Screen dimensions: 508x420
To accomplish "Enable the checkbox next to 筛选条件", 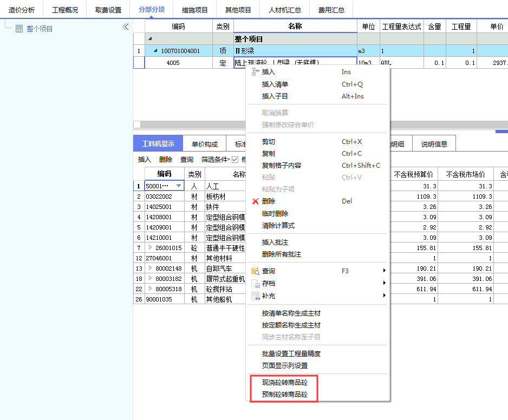I will 235,161.
